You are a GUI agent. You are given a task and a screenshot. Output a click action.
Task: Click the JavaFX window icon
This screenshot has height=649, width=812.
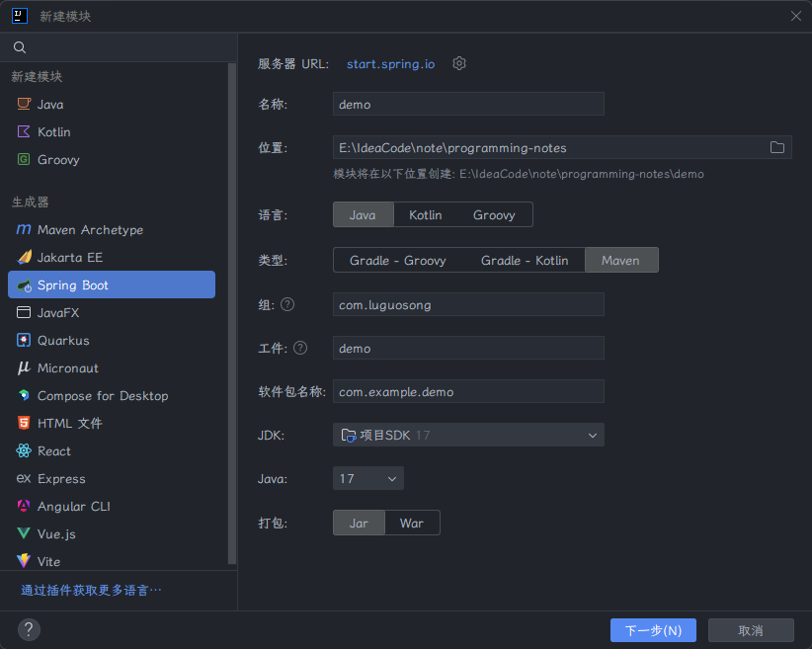pyautogui.click(x=24, y=312)
